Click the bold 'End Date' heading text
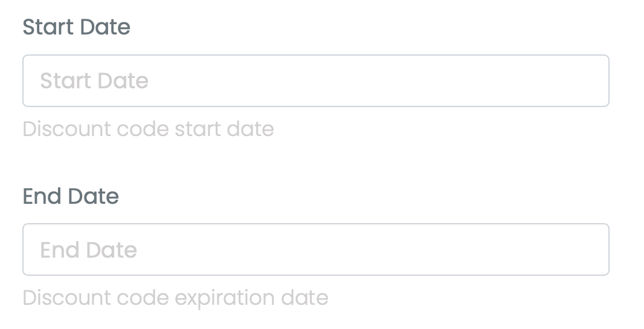Screen dimensions: 644x329 coord(71,197)
